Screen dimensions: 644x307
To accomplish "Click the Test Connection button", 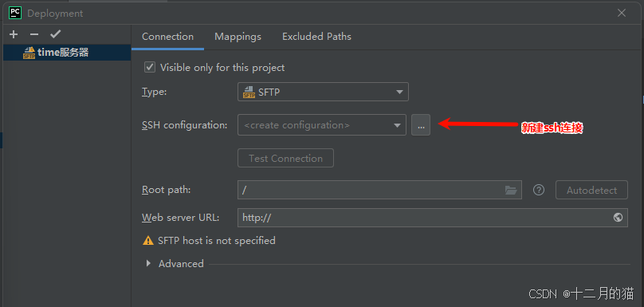I will (x=285, y=158).
